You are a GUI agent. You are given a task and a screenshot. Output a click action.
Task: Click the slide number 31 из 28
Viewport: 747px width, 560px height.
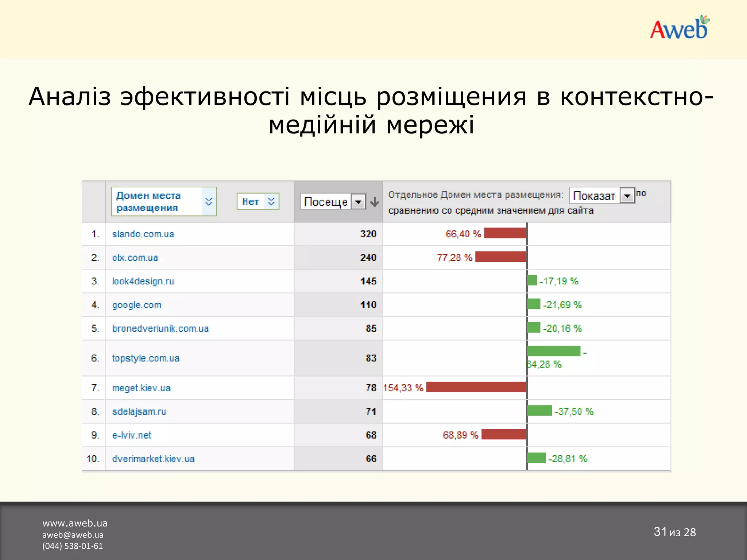[x=675, y=532]
